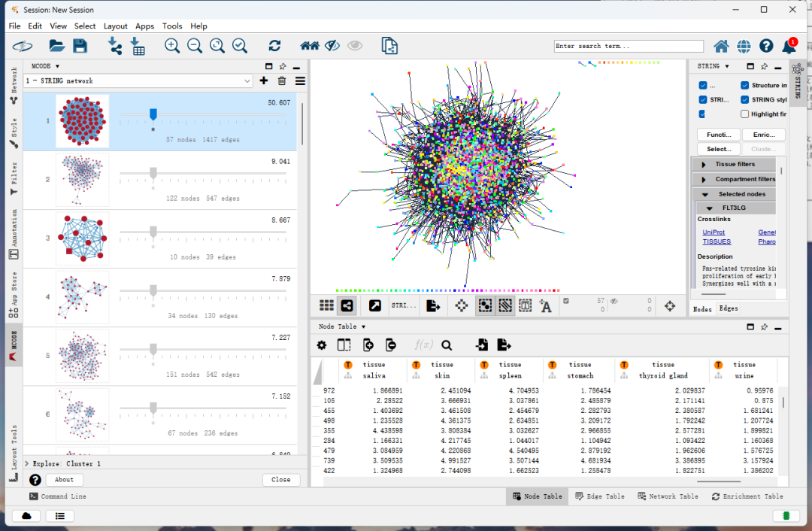Image resolution: width=812 pixels, height=531 pixels.
Task: Save session with floppy disk icon
Action: 80,46
